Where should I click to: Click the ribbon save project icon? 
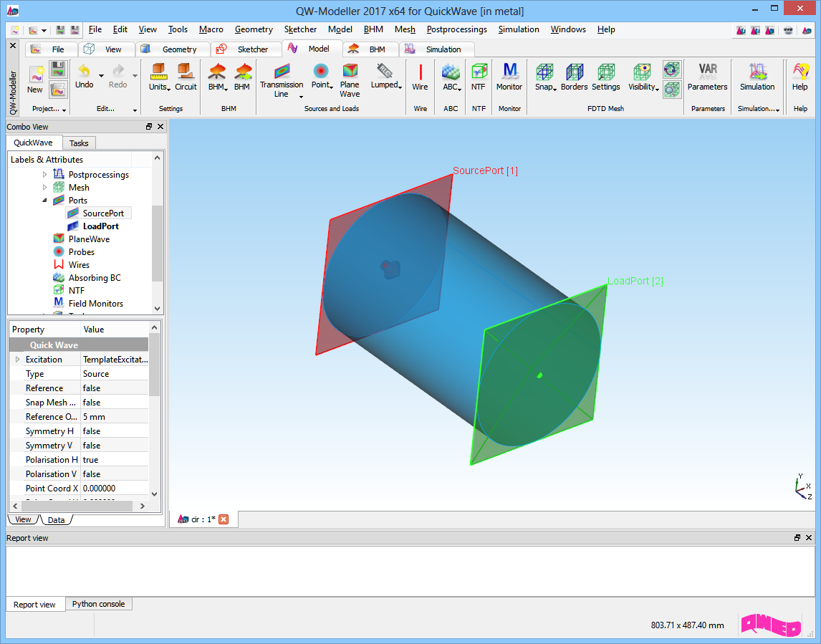58,69
